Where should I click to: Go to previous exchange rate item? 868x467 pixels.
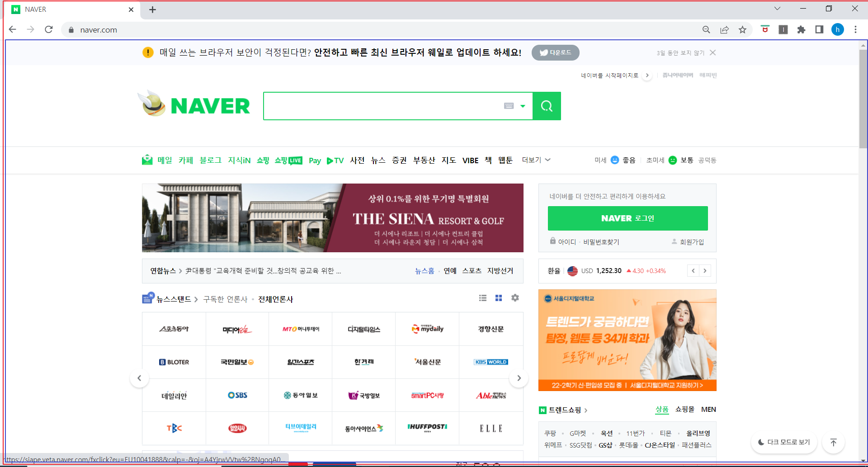(x=693, y=271)
